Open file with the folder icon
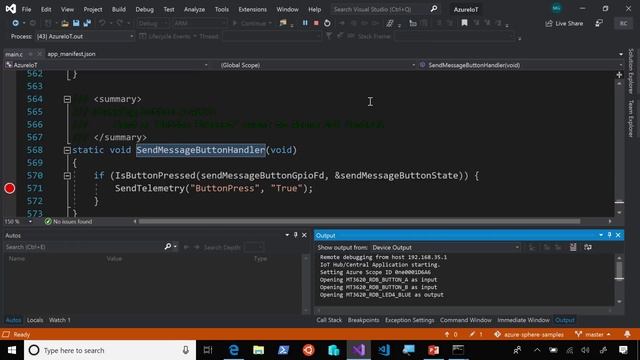 click(x=64, y=23)
